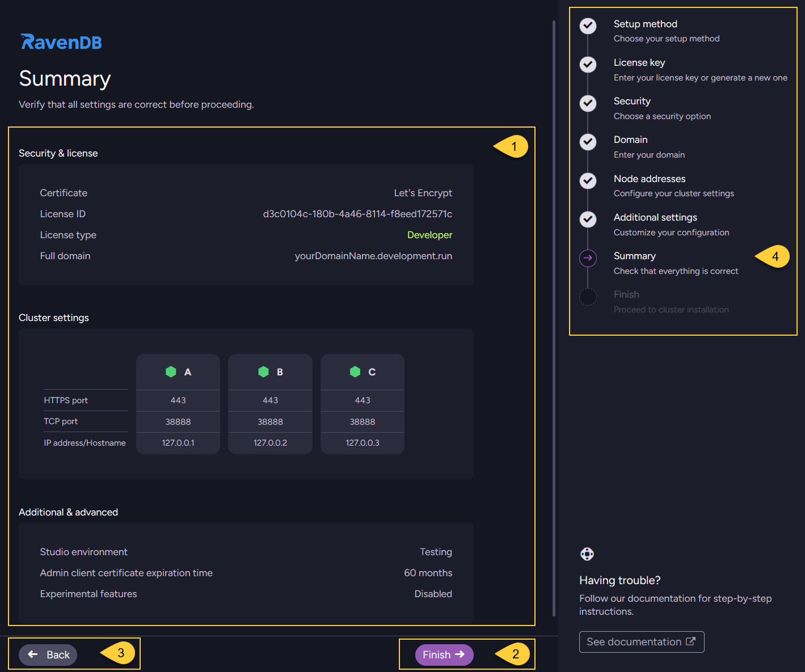Viewport: 805px width, 672px height.
Task: Click the Domain step checkmark icon
Action: (588, 142)
